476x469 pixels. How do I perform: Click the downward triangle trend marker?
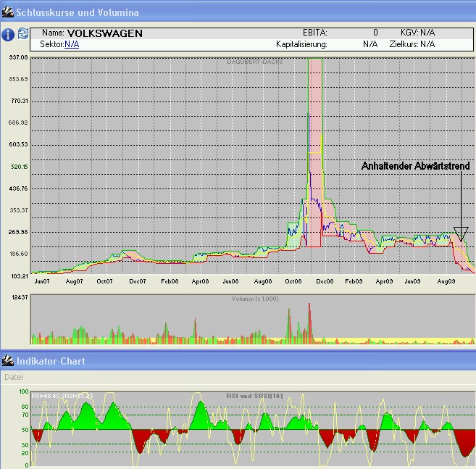(461, 233)
